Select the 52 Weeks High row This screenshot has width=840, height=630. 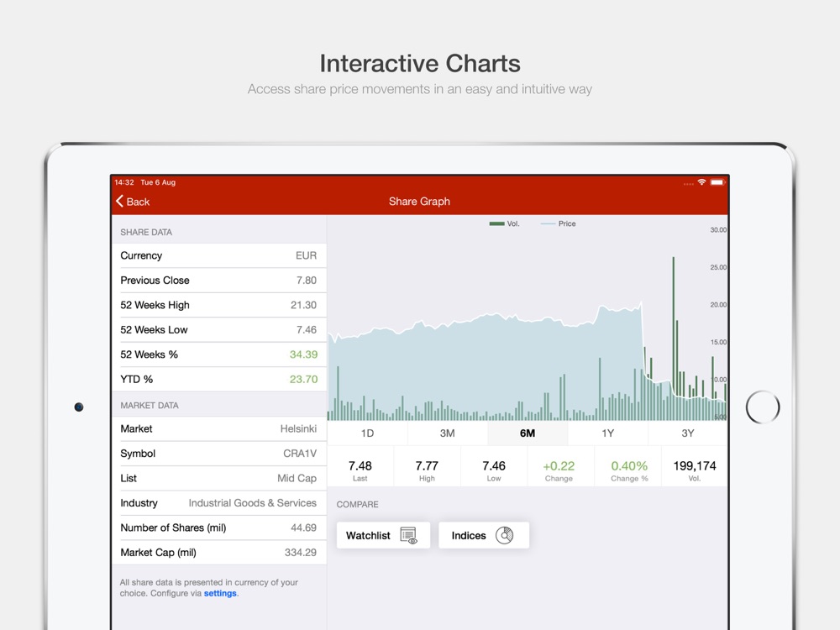tap(219, 305)
